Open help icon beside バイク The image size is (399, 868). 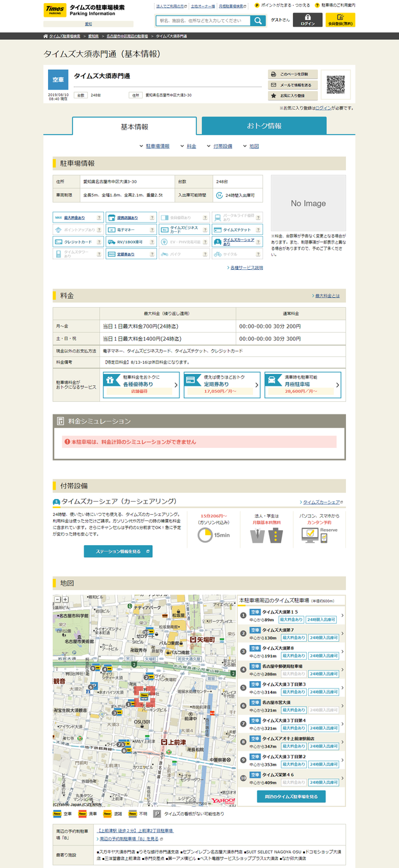[206, 254]
